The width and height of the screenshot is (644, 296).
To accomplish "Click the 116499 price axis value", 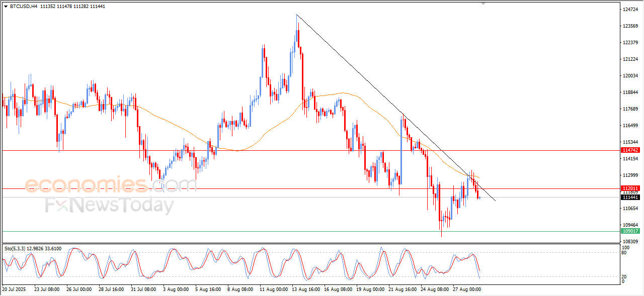I will (631, 126).
